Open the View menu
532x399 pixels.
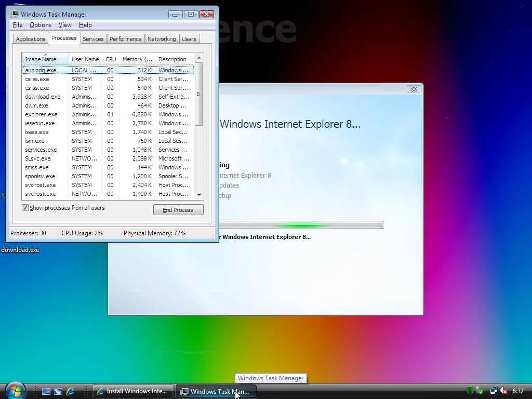65,25
